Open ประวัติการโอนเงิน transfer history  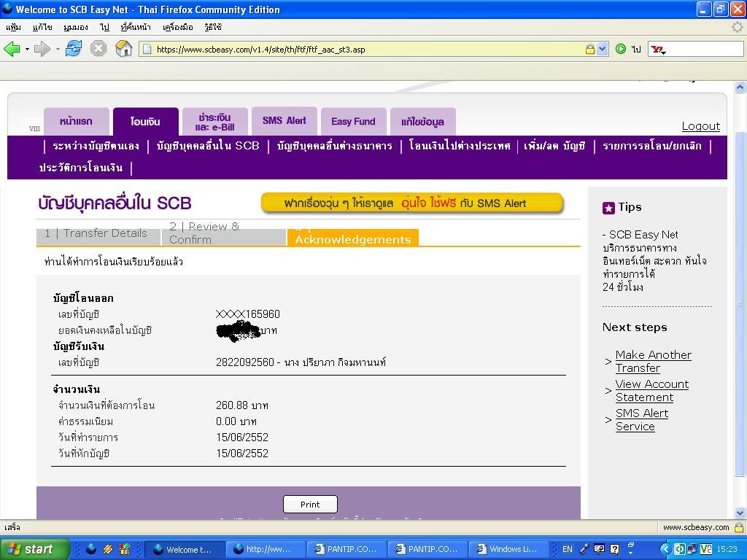click(80, 168)
